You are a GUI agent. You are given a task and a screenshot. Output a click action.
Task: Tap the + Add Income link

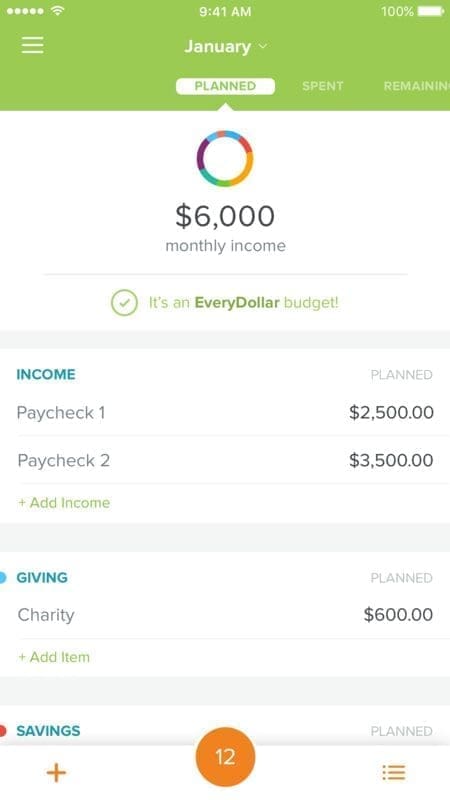pyautogui.click(x=64, y=503)
